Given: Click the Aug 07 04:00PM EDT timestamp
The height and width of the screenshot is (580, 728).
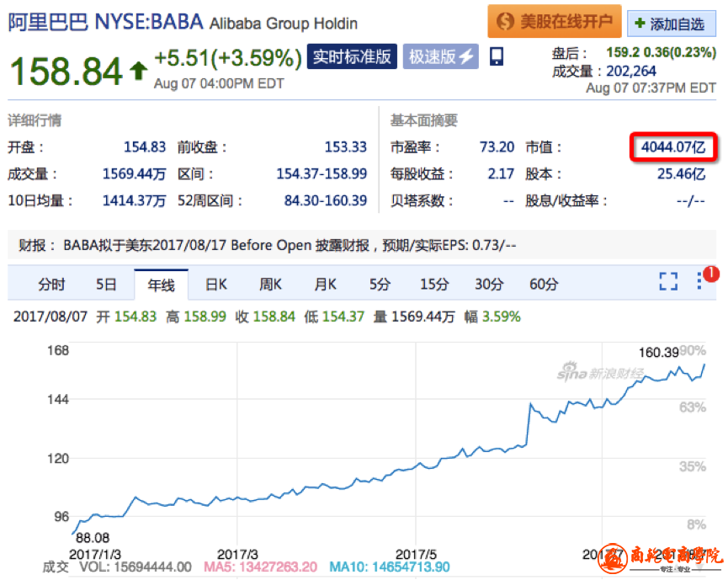Looking at the screenshot, I should point(219,83).
